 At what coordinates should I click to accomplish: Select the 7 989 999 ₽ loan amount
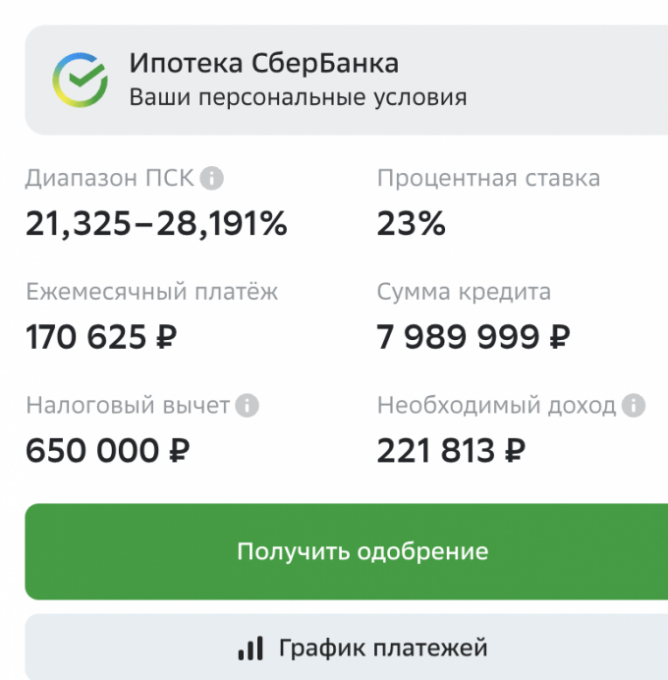[x=473, y=337]
